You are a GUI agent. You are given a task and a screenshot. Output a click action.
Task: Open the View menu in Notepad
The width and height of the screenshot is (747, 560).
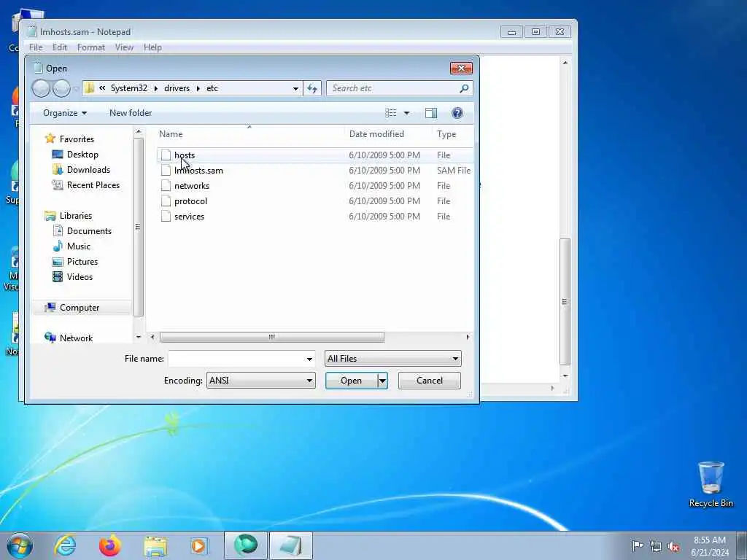tap(124, 47)
